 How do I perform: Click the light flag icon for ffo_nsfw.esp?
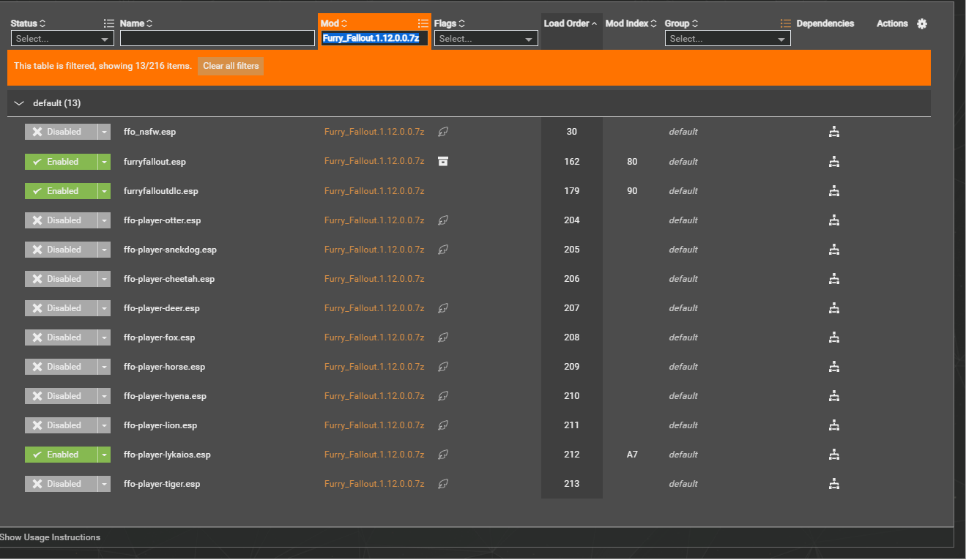click(442, 132)
